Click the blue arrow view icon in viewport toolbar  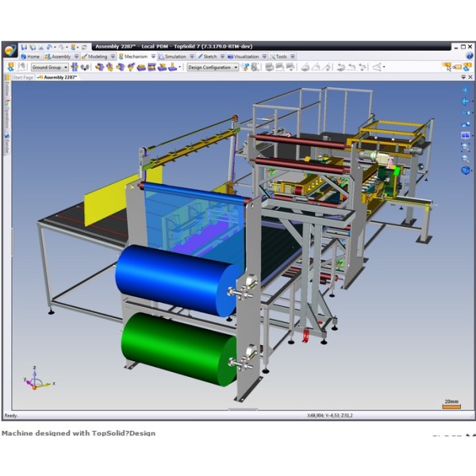[465, 102]
